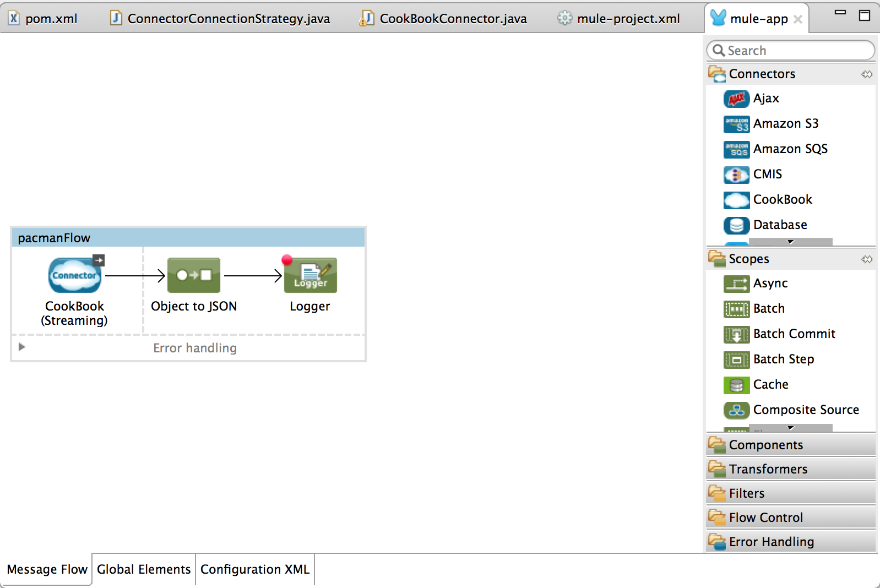The width and height of the screenshot is (880, 588).
Task: Select the Object to JSON transformer icon
Action: click(194, 275)
